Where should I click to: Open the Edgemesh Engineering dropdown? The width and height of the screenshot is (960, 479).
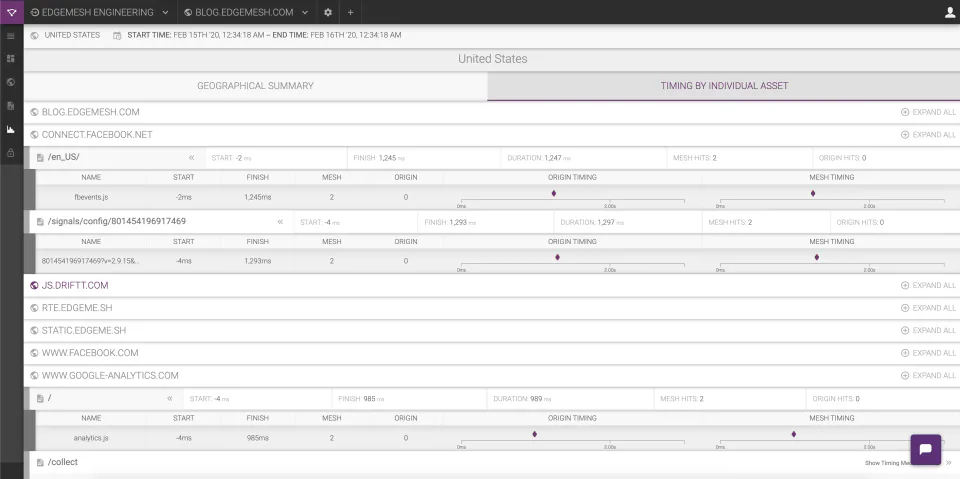(x=100, y=12)
